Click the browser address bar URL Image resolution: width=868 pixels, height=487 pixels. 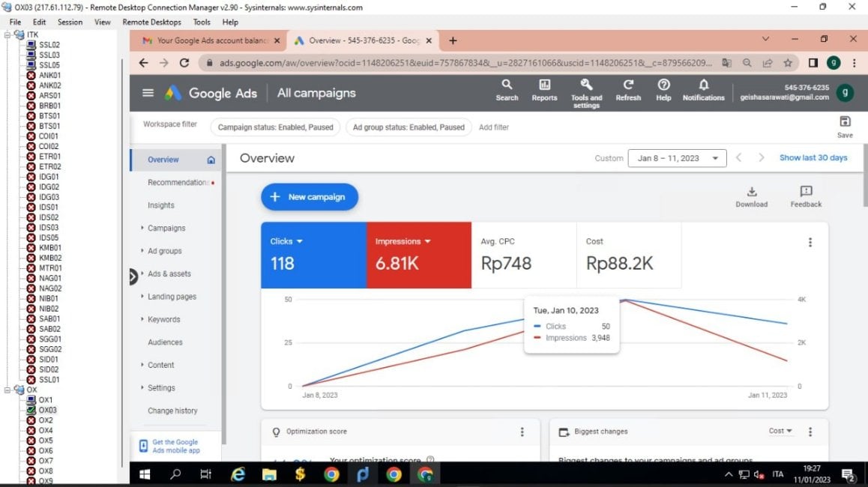tap(465, 63)
